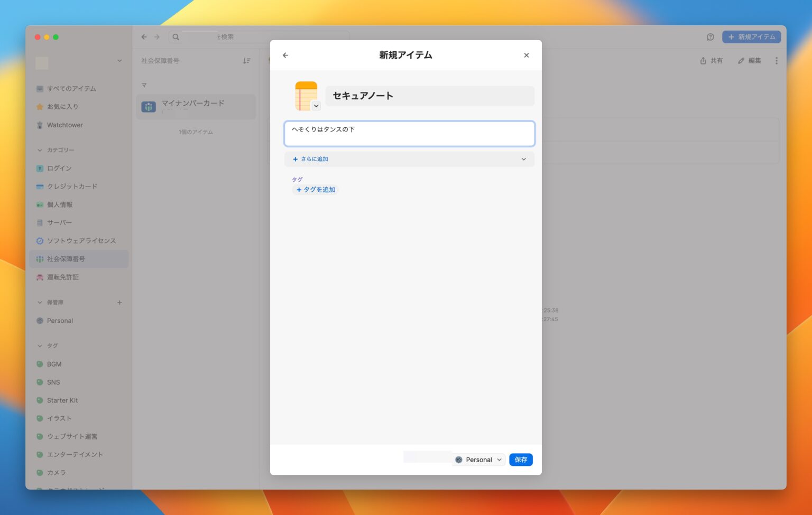
Task: Click the ソフトウェアライセンス badge icon
Action: pos(40,241)
